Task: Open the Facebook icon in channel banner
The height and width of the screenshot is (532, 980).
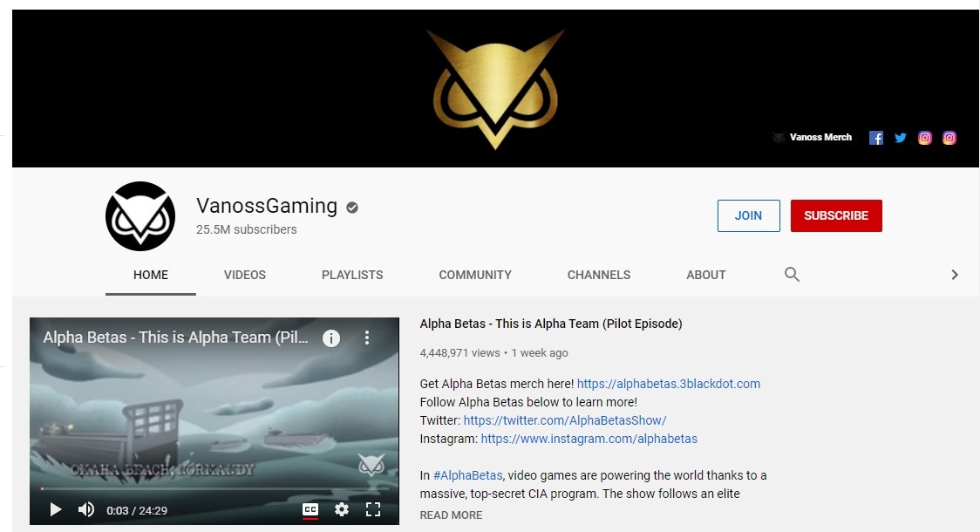Action: click(875, 138)
